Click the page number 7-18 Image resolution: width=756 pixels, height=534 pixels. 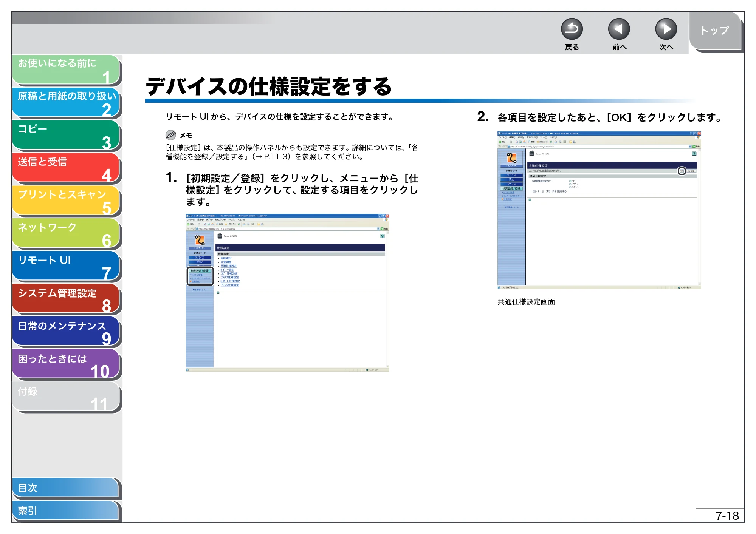[x=727, y=515]
